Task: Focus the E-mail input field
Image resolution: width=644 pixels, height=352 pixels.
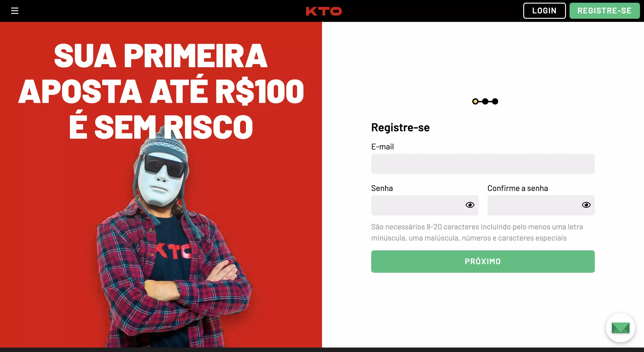Action: point(483,164)
